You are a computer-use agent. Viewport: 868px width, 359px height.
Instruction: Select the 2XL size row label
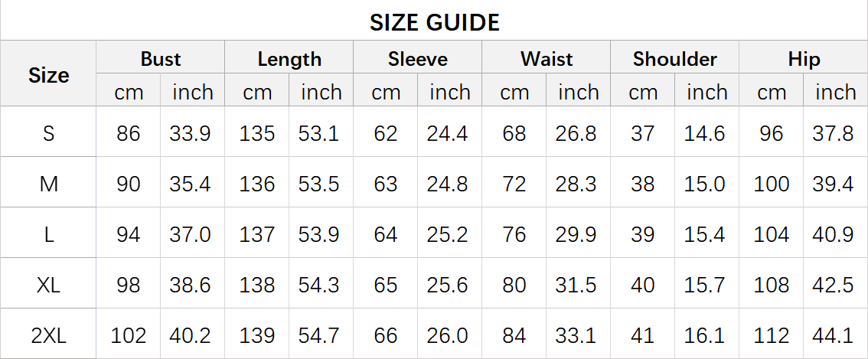coord(49,335)
